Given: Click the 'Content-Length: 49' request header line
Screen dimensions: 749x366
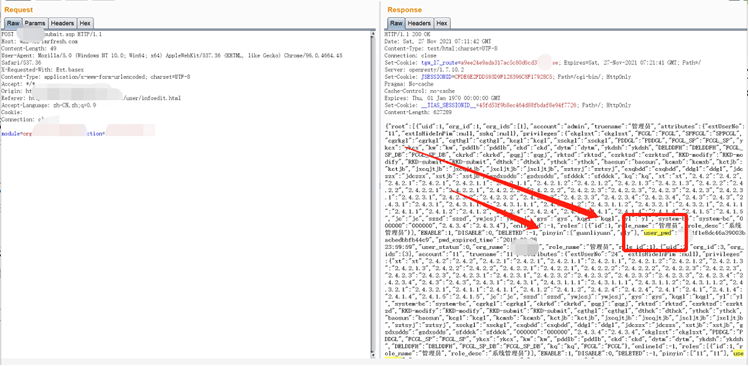Looking at the screenshot, I should 29,48.
